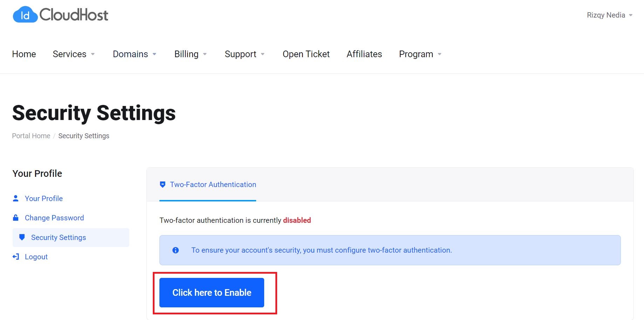
Task: Click the Click here to Enable button
Action: tap(212, 292)
